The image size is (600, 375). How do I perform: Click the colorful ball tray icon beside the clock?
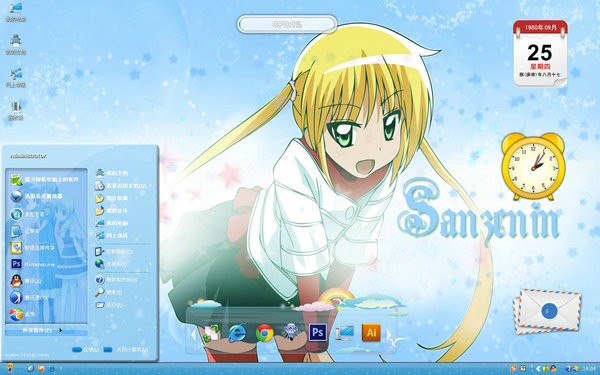pyautogui.click(x=576, y=368)
